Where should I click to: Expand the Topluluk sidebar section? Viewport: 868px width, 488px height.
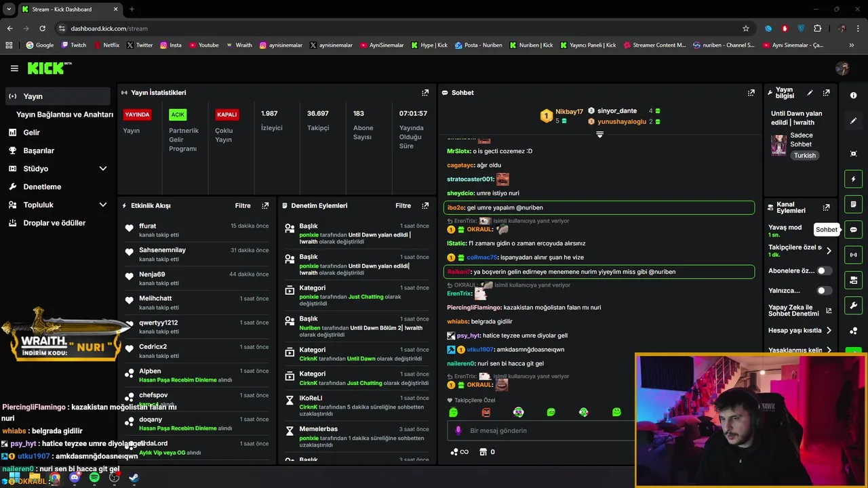coord(103,205)
